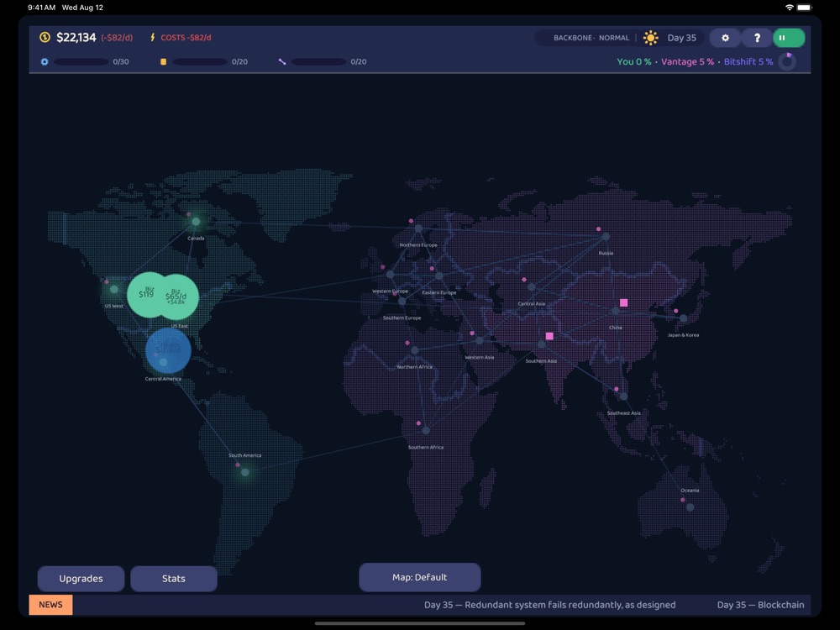The image size is (840, 630).
Task: Select the Southern Europe network node
Action: 402,301
